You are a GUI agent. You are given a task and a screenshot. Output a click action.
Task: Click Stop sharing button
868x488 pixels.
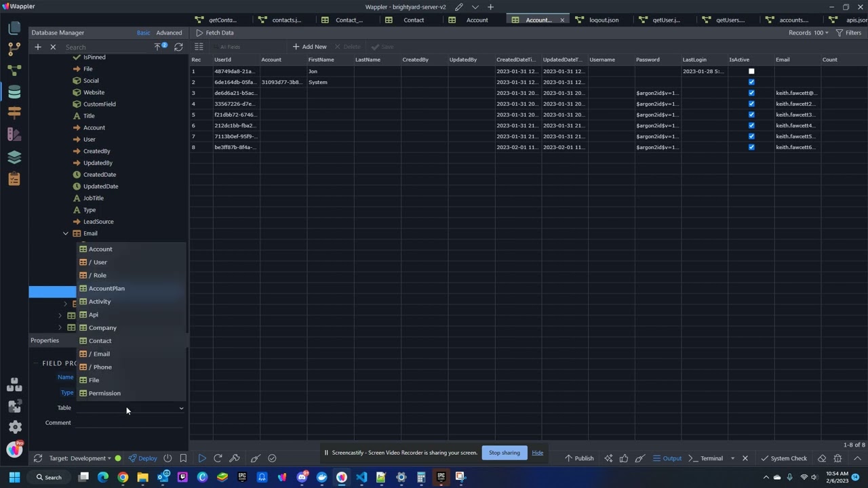pyautogui.click(x=505, y=453)
